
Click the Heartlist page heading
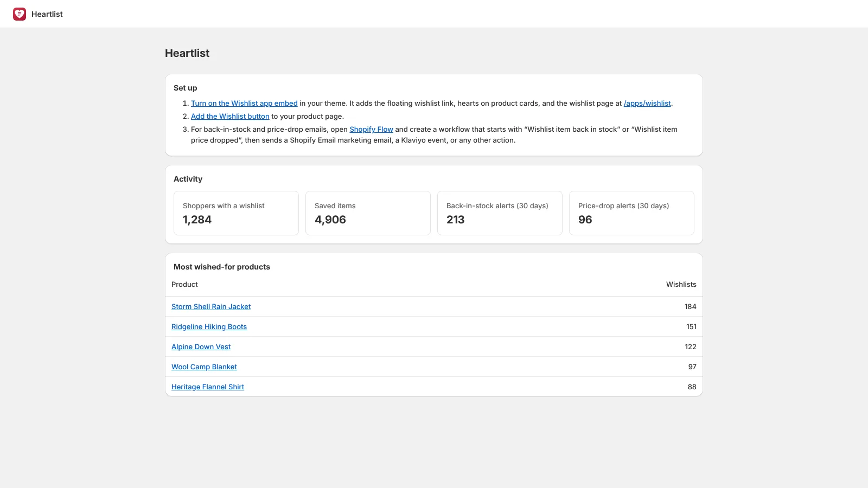point(187,53)
